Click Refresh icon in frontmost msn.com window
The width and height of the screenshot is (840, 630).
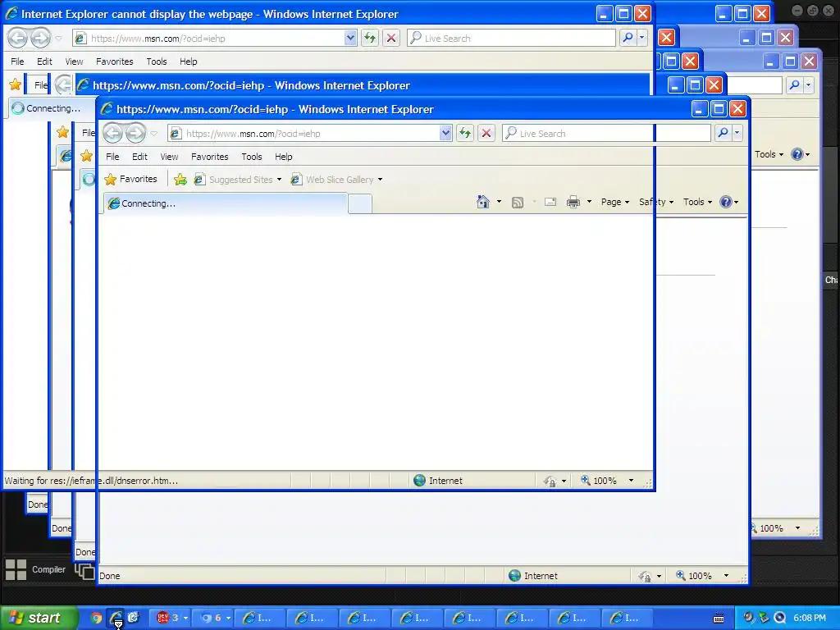tap(465, 134)
